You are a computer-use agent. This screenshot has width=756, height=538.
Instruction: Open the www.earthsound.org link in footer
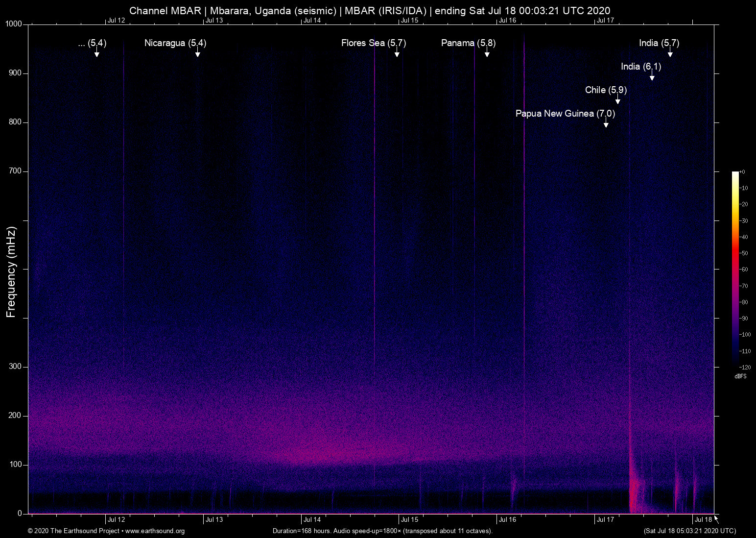(x=155, y=531)
